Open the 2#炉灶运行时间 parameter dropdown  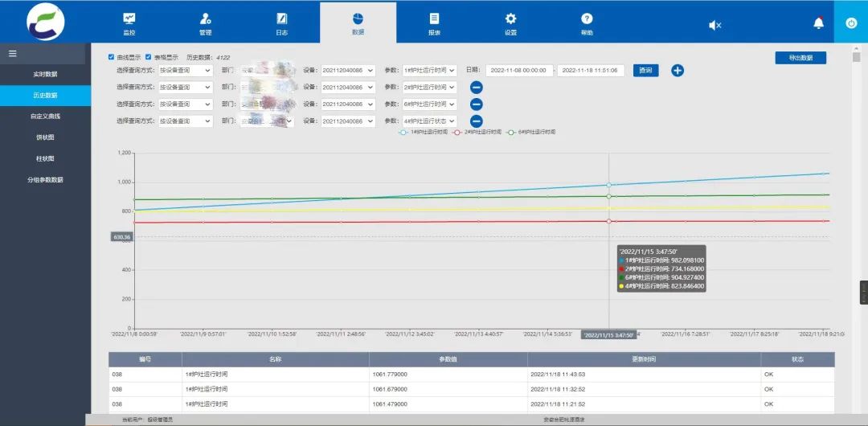429,88
